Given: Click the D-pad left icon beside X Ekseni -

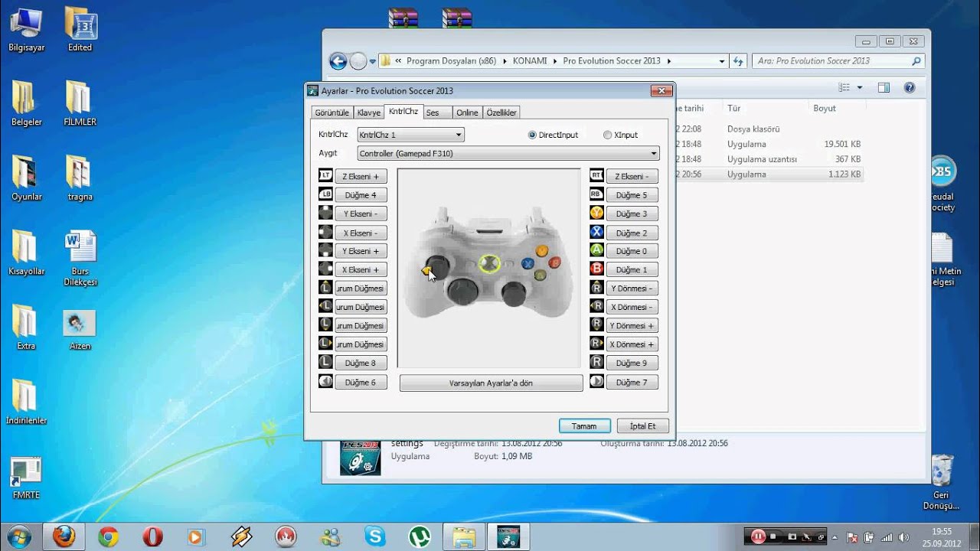Looking at the screenshot, I should pyautogui.click(x=325, y=232).
